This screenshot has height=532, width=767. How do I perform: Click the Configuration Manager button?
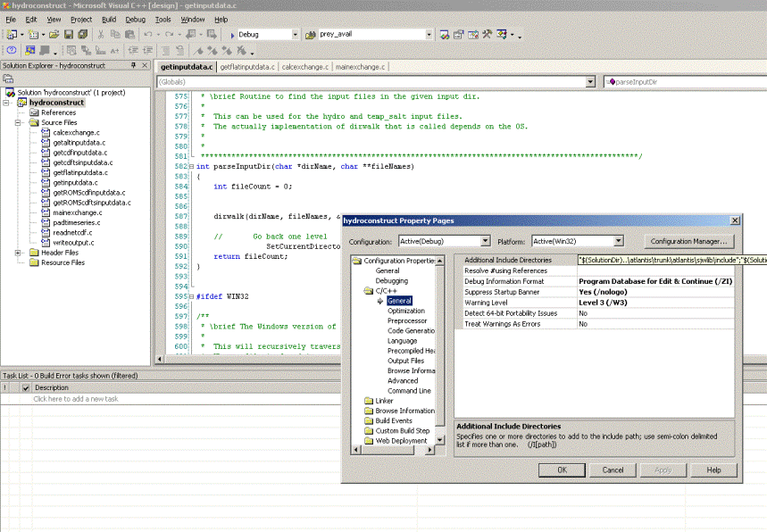[x=688, y=241]
